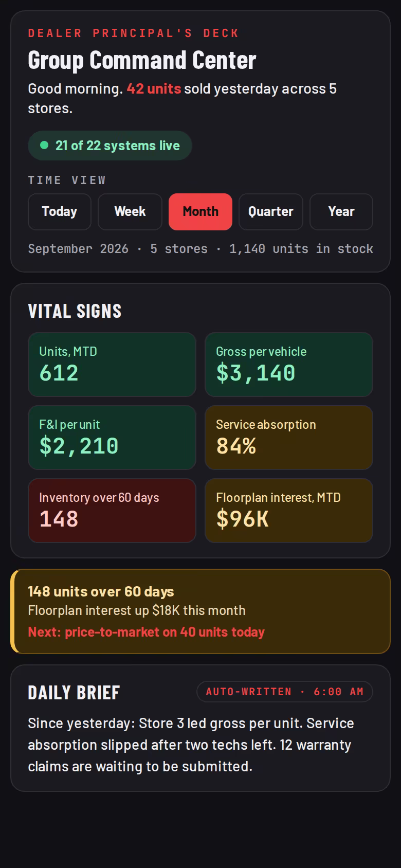Switch time view to Today

pyautogui.click(x=60, y=212)
